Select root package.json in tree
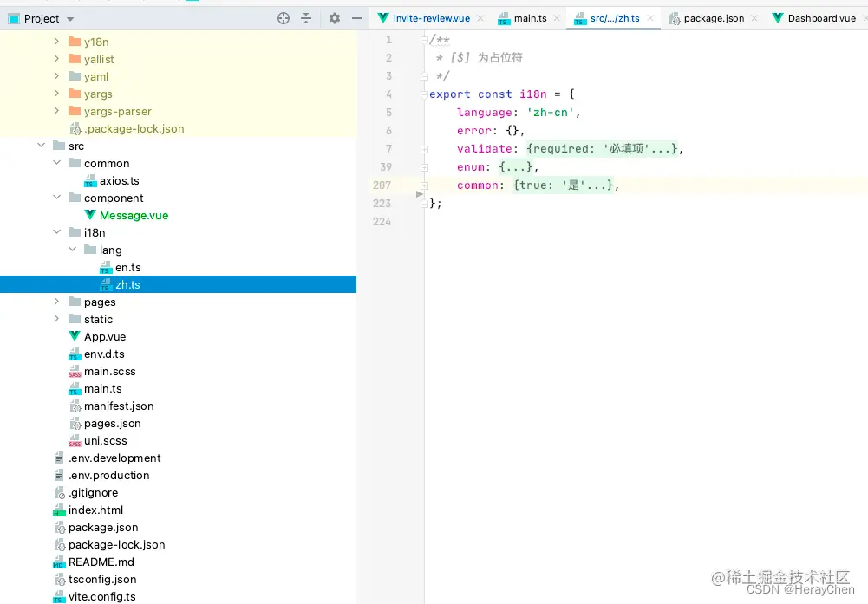The height and width of the screenshot is (604, 868). (103, 527)
